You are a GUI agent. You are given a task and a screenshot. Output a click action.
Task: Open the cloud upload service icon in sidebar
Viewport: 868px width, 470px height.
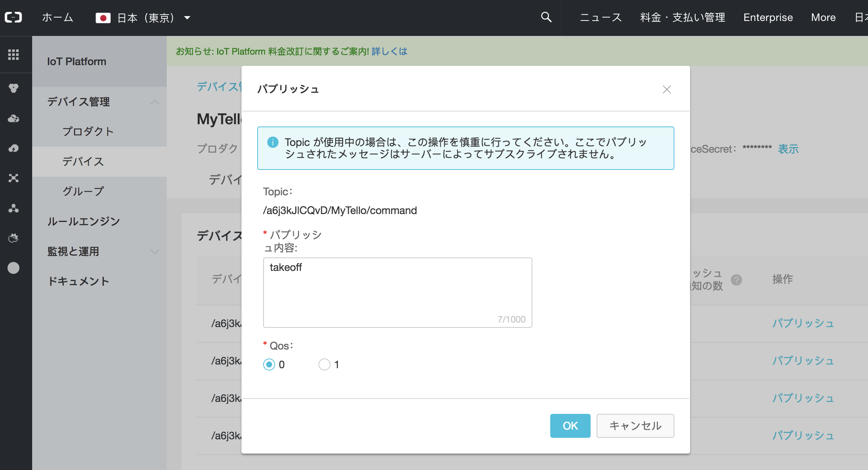pos(13,148)
